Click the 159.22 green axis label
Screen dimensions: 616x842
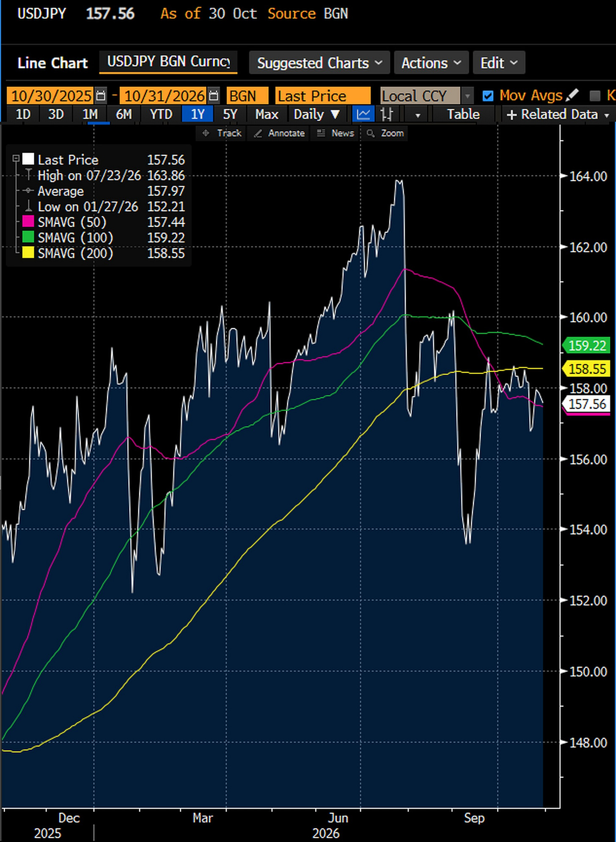[x=587, y=346]
